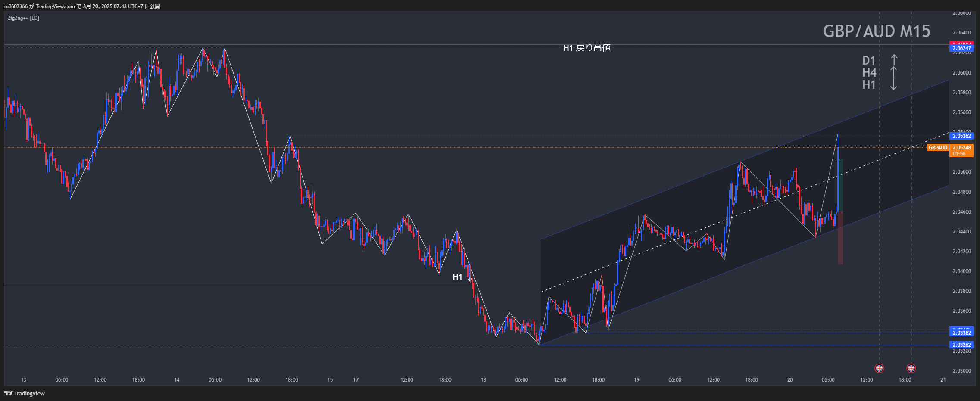
Task: Click the m0607366 author name
Action: point(16,6)
